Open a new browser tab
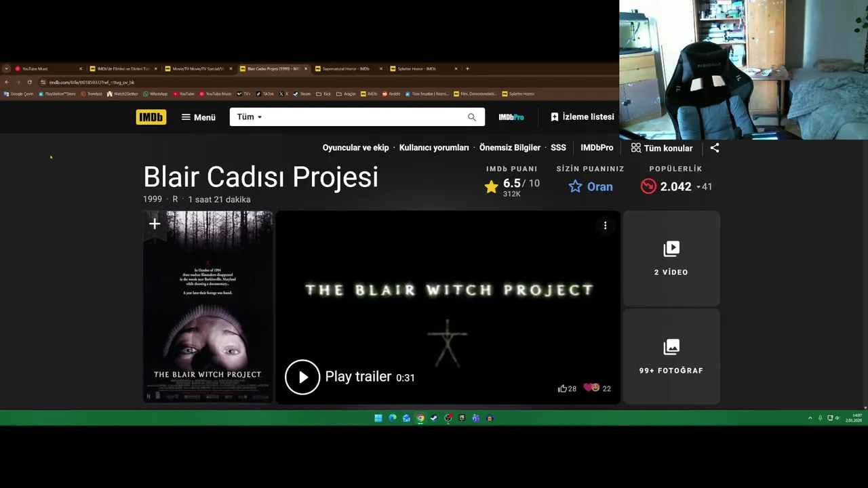The image size is (868, 488). click(x=467, y=68)
